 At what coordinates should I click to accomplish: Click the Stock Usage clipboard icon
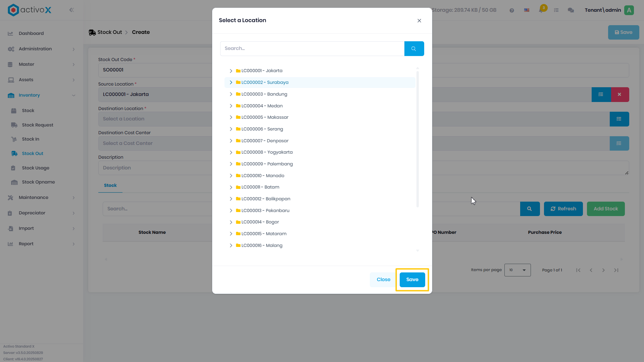pos(13,168)
